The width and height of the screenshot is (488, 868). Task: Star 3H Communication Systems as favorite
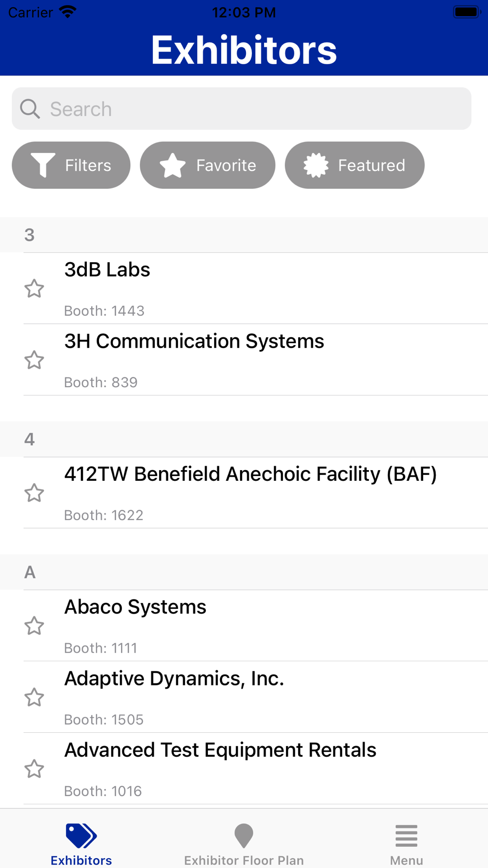point(34,360)
